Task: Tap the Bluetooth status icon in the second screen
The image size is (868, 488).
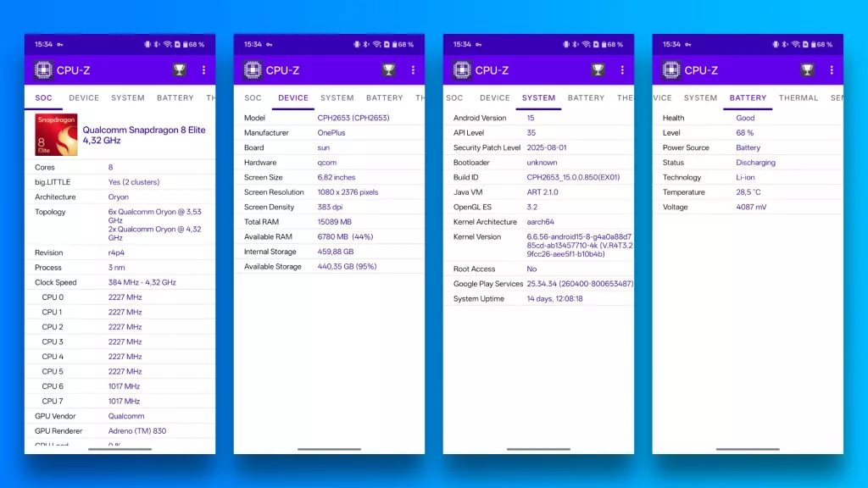Action: point(366,44)
